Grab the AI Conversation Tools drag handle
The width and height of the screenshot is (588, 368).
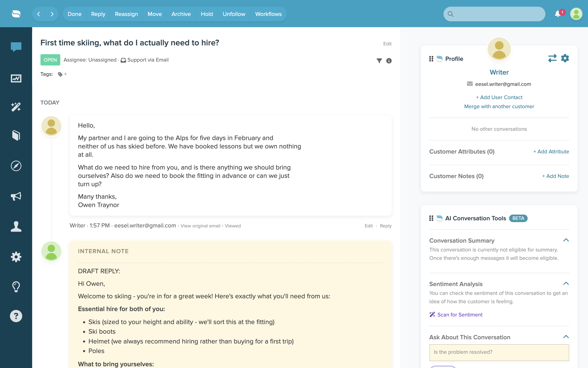[x=431, y=218]
